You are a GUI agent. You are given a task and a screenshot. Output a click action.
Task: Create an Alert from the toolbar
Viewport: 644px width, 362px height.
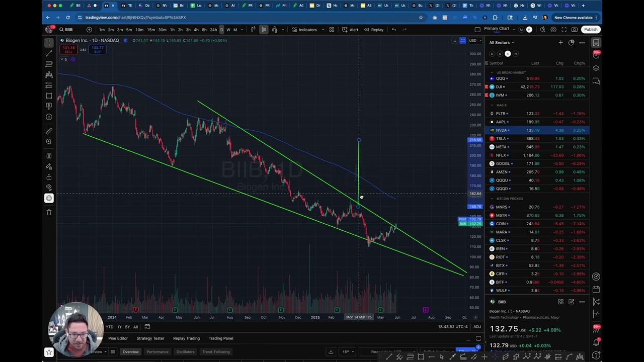(350, 30)
